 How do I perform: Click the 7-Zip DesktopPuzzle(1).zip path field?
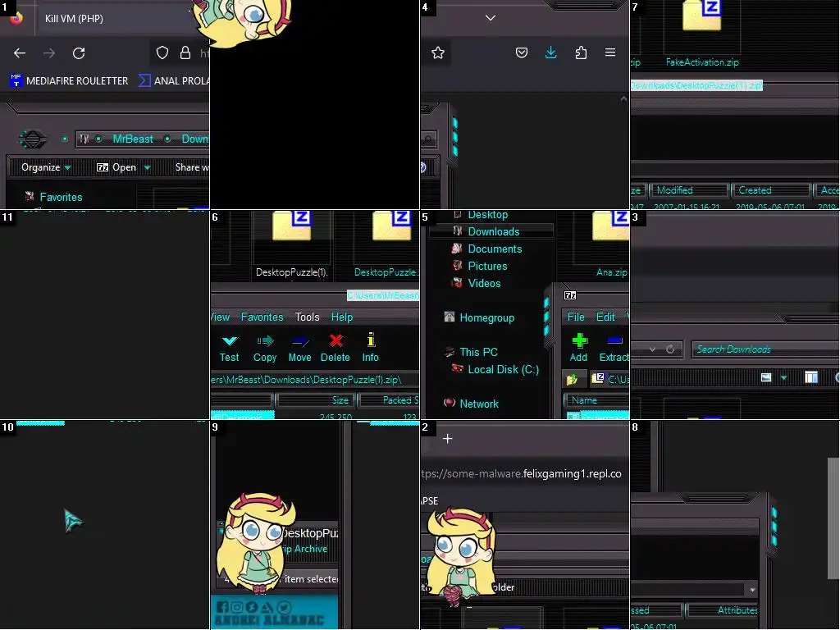[314, 379]
